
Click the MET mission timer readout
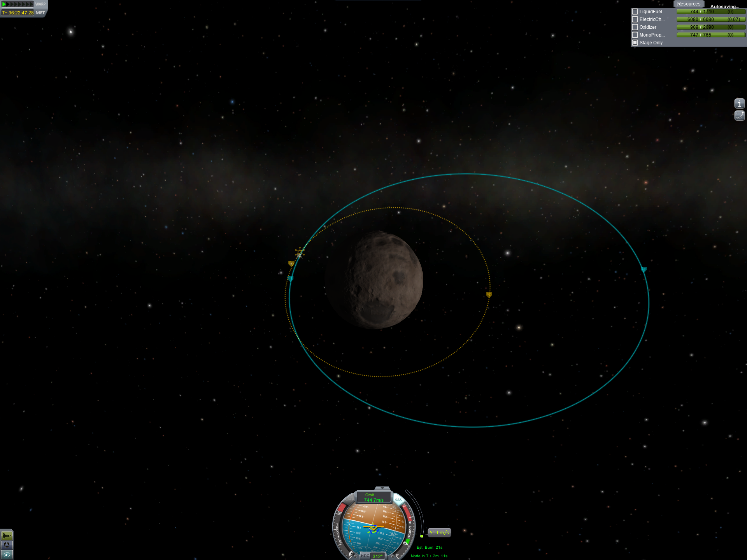(18, 13)
